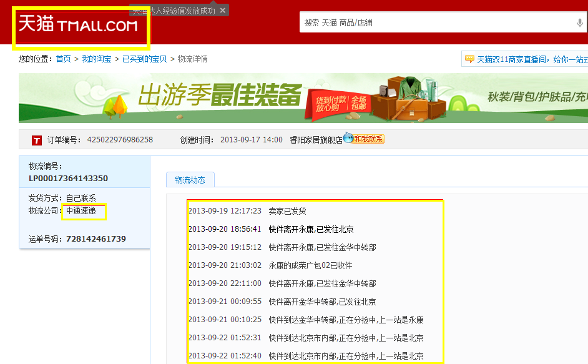Screen dimensions: 588x364
Task: Click the 永康的成荣广包02已收件 tracking entry
Action: [x=310, y=265]
